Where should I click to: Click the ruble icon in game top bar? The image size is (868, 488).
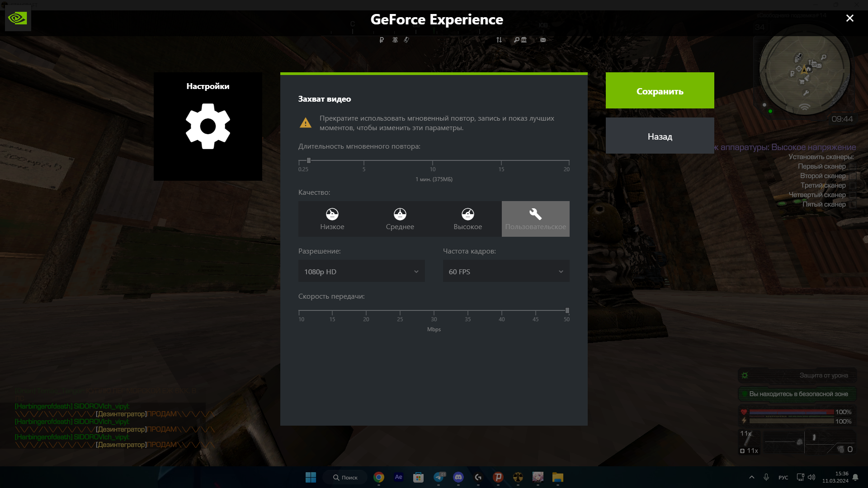point(382,40)
